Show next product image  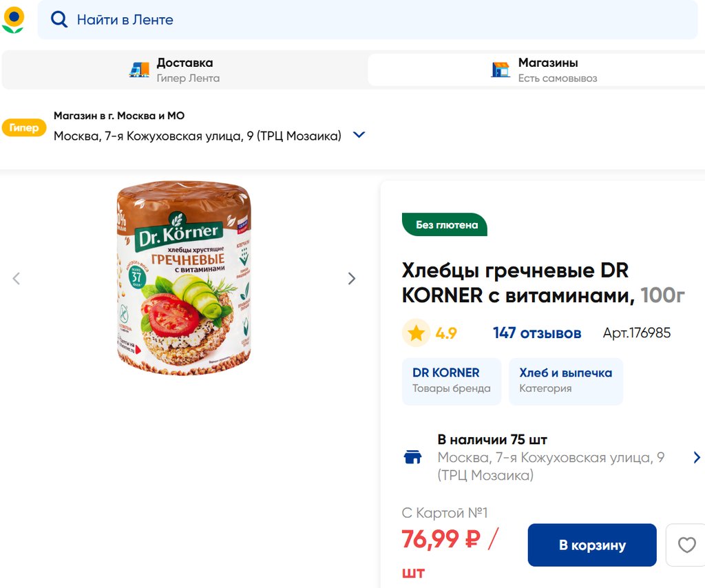352,278
